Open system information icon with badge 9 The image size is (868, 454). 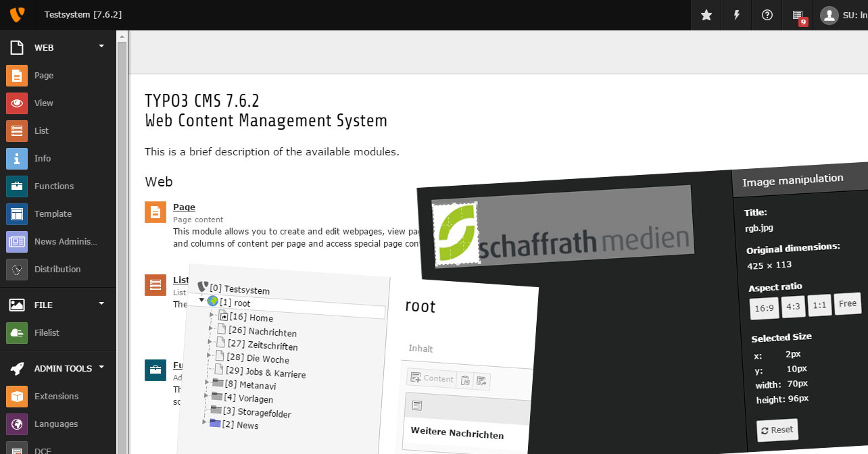tap(798, 16)
